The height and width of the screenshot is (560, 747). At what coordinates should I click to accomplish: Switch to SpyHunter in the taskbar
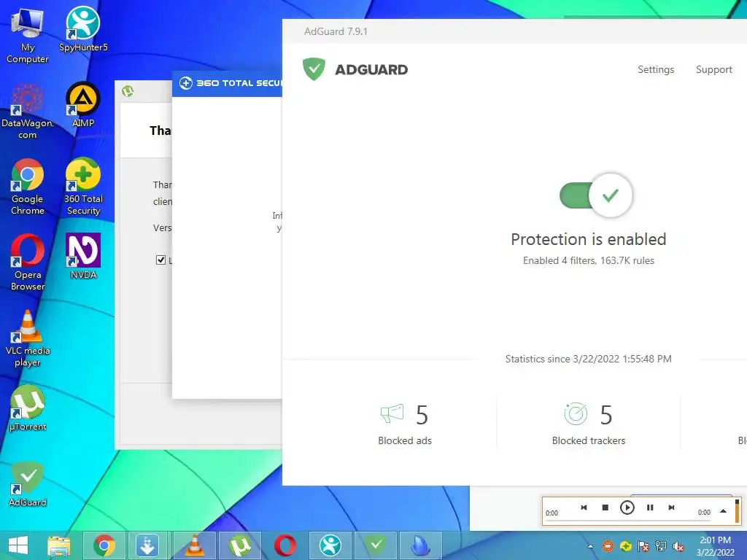click(x=330, y=545)
